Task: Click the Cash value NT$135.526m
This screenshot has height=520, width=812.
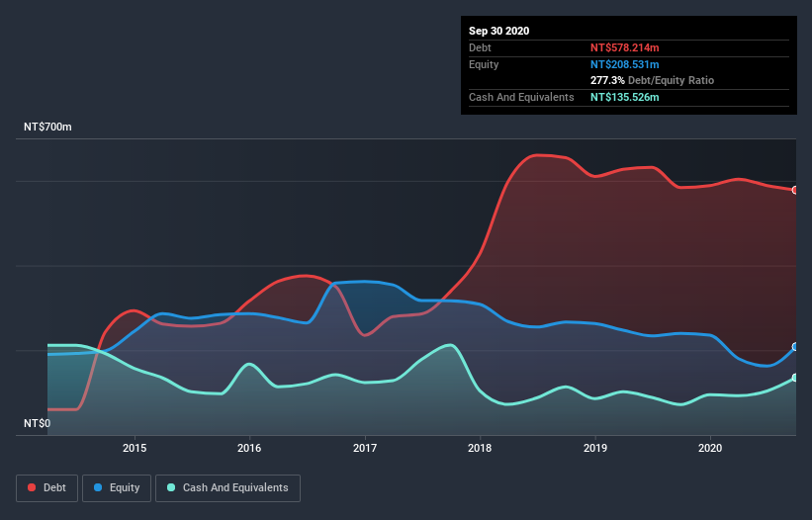Action: [x=624, y=97]
